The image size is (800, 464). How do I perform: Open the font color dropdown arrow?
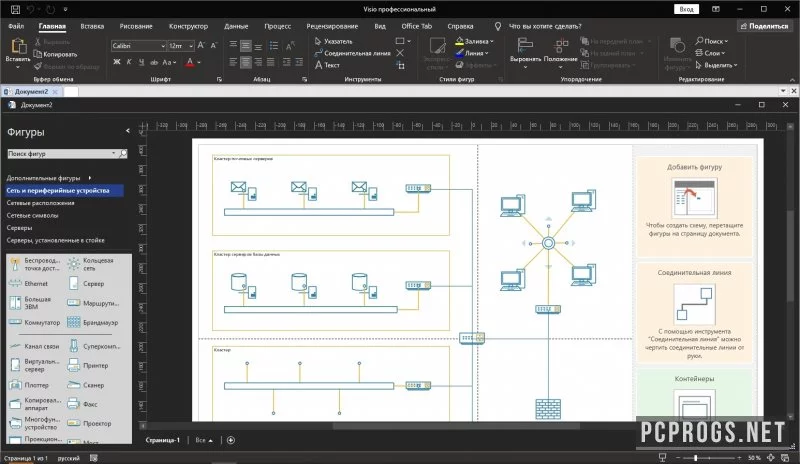tap(199, 62)
